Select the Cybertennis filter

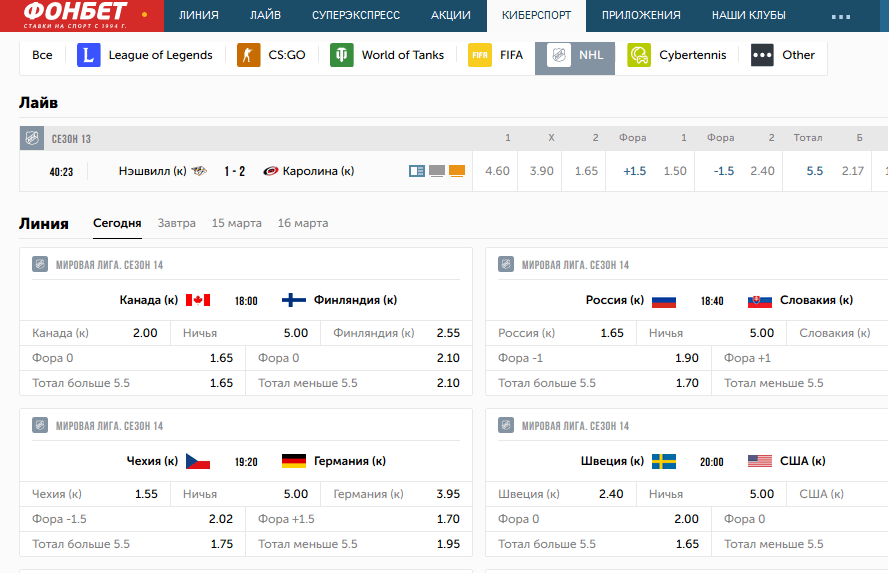(678, 55)
